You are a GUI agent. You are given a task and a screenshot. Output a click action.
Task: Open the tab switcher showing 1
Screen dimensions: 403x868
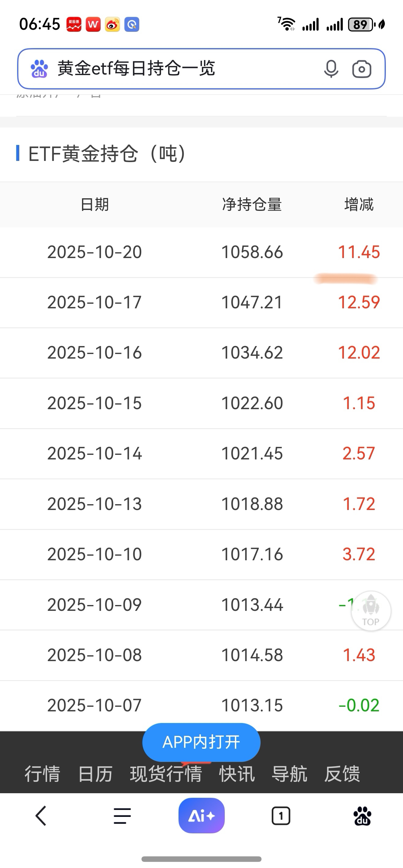[281, 816]
